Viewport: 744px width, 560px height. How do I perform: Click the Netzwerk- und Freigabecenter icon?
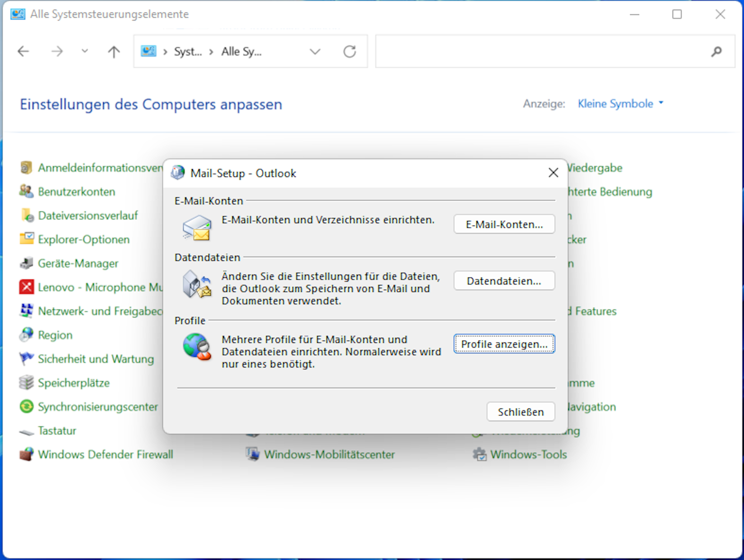pyautogui.click(x=26, y=311)
